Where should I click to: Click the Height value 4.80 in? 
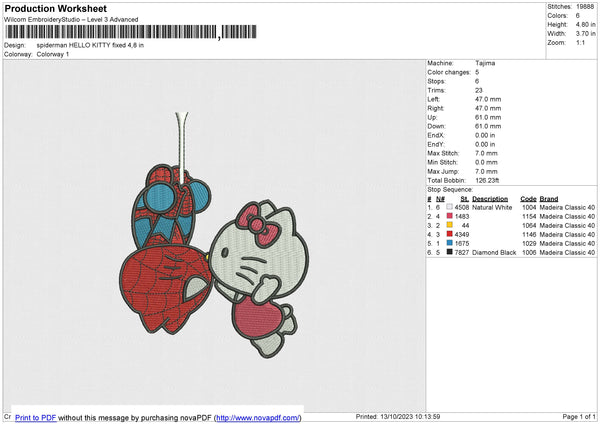pyautogui.click(x=585, y=24)
